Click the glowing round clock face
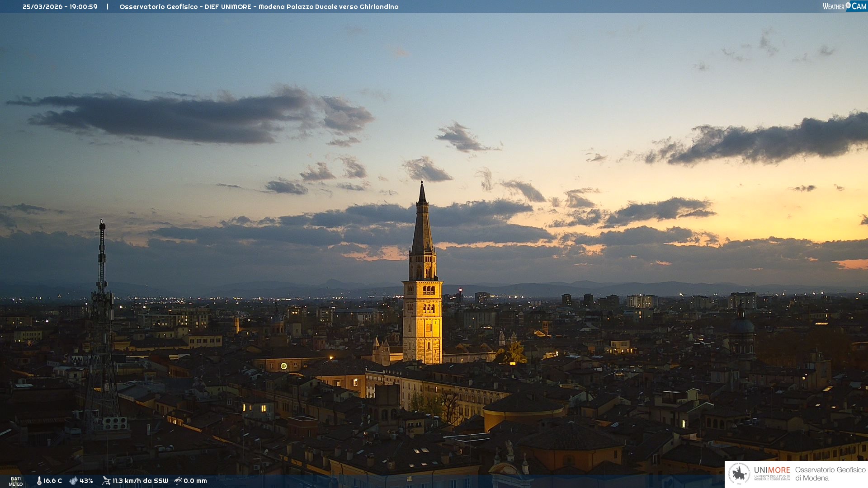This screenshot has height=488, width=868. [x=283, y=366]
